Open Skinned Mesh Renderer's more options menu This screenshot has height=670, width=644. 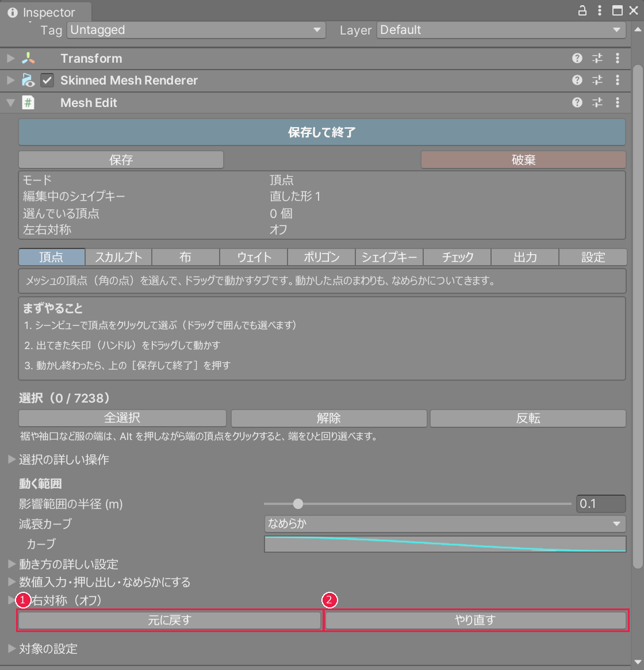click(618, 81)
